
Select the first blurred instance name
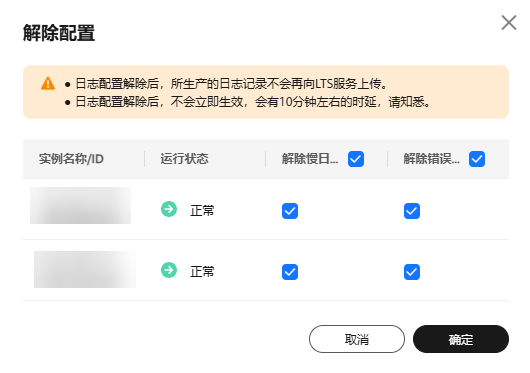[x=80, y=205]
